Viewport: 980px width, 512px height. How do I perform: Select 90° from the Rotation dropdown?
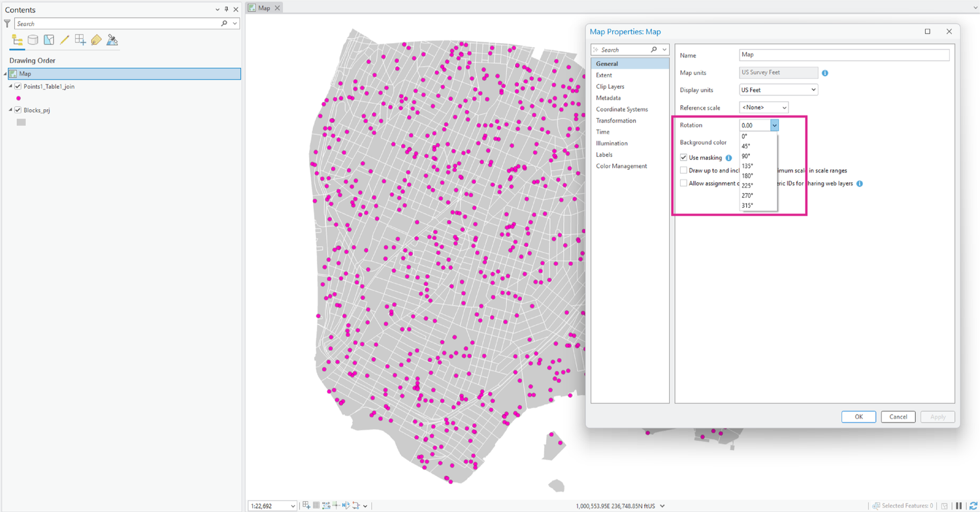coord(747,155)
